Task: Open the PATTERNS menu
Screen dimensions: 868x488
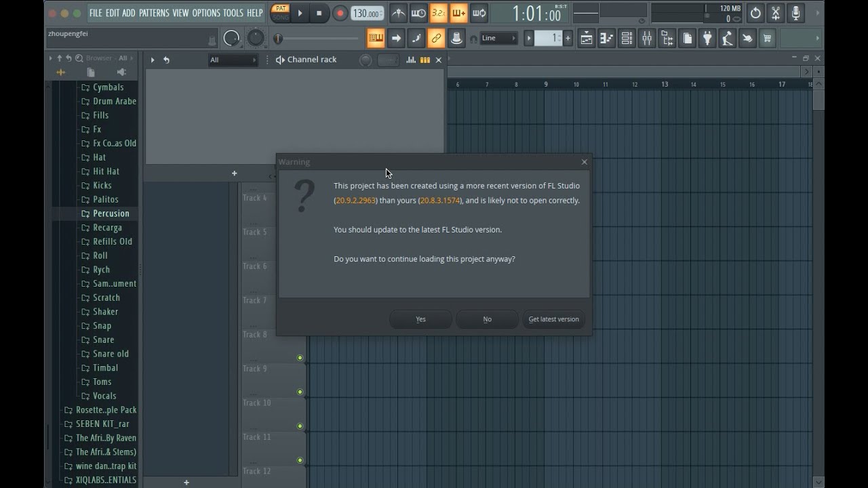Action: click(154, 13)
